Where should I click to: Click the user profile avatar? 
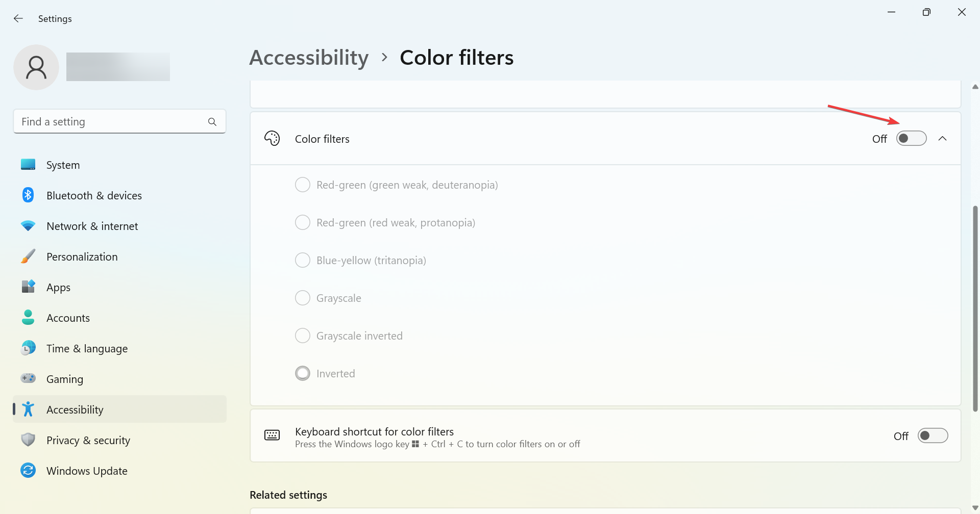[x=36, y=67]
